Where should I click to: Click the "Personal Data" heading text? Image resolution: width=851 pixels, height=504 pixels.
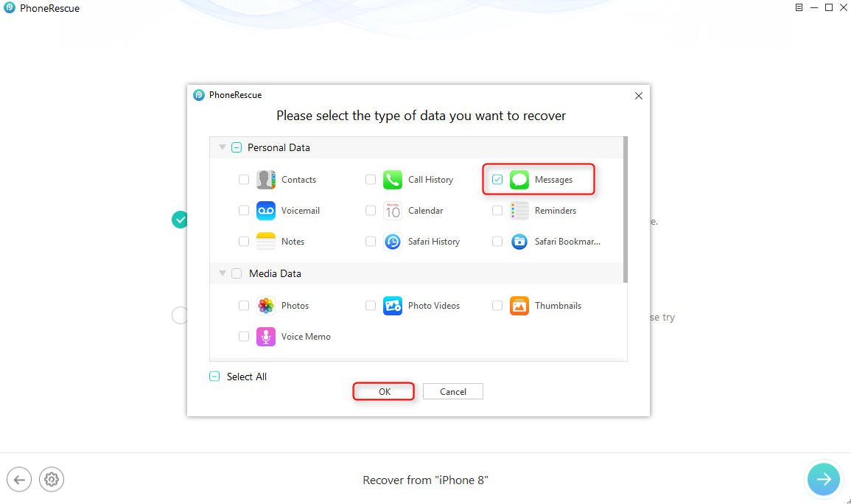point(279,147)
